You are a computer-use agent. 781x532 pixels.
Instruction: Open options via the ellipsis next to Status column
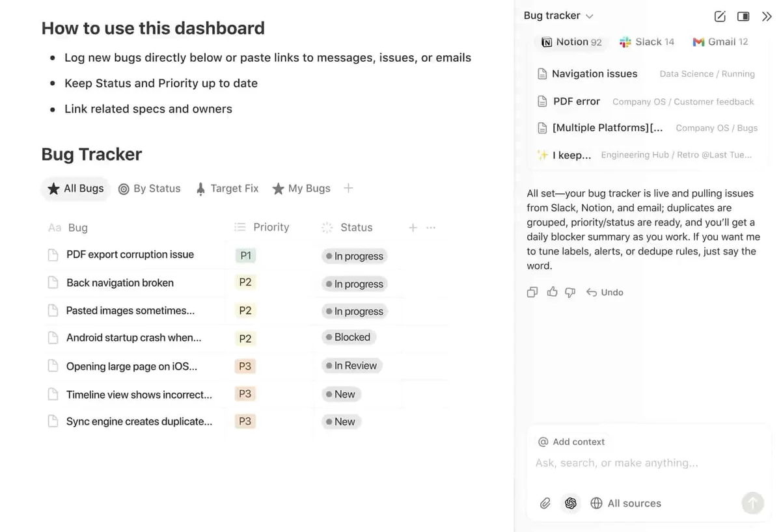click(430, 227)
